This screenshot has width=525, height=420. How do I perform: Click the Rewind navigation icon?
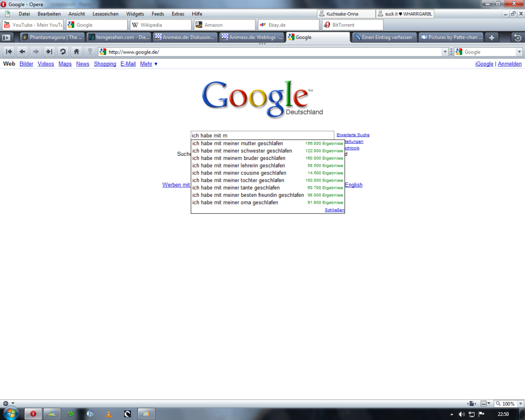point(9,51)
